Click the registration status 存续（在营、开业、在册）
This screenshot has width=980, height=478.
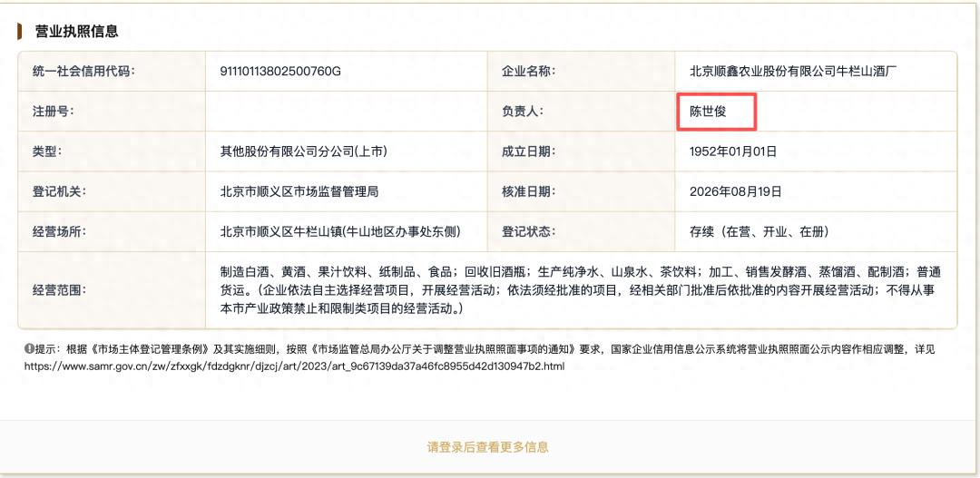coord(759,231)
